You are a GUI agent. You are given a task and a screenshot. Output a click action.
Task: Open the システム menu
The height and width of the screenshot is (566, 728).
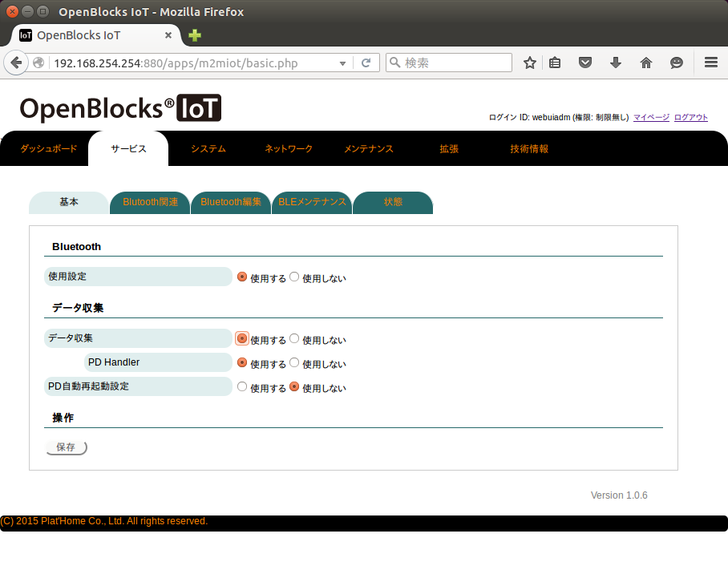tap(208, 148)
